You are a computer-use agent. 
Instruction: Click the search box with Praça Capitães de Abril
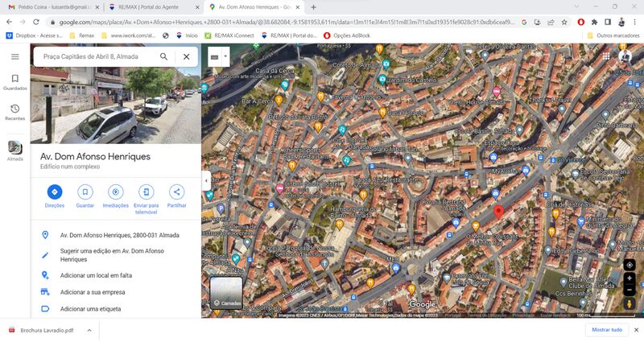(97, 56)
